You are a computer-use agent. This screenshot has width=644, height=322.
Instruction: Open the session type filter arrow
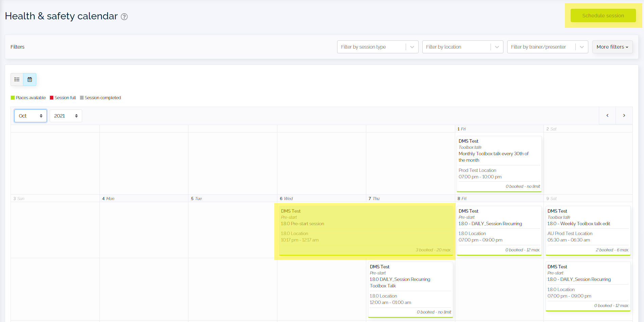tap(412, 47)
